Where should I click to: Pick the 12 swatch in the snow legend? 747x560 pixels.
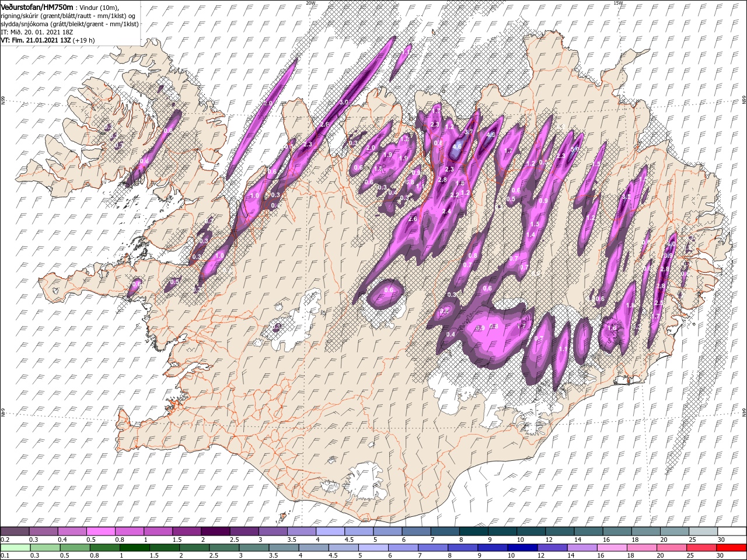(x=558, y=531)
